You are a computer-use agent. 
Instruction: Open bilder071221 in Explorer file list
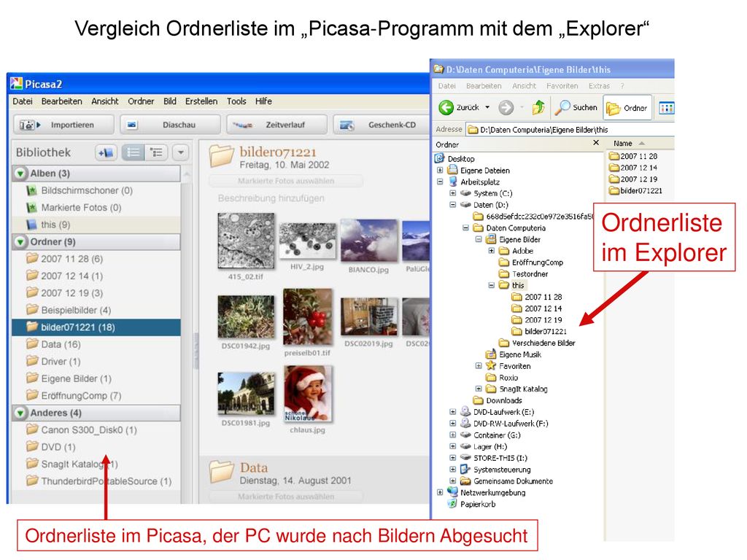pos(635,190)
